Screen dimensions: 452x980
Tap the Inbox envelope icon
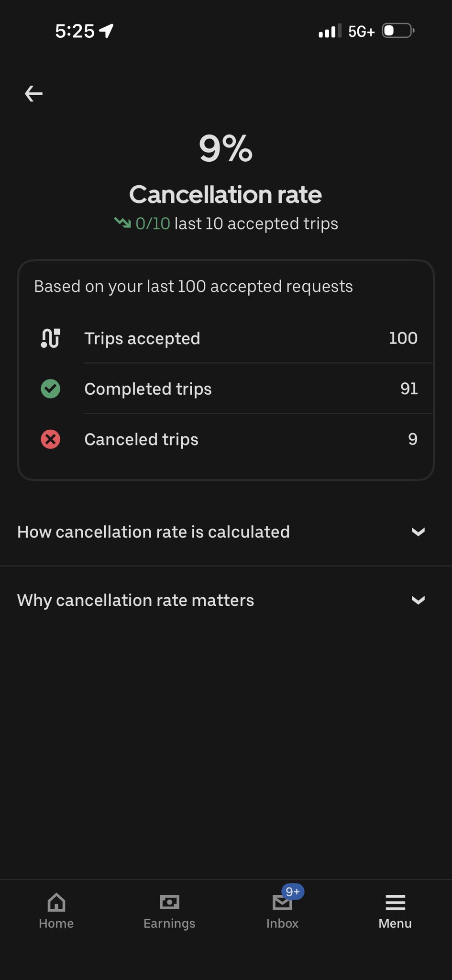282,903
